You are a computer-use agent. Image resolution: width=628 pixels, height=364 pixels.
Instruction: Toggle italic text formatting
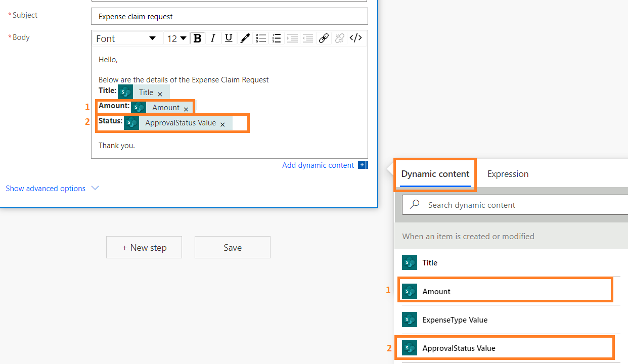tap(213, 38)
